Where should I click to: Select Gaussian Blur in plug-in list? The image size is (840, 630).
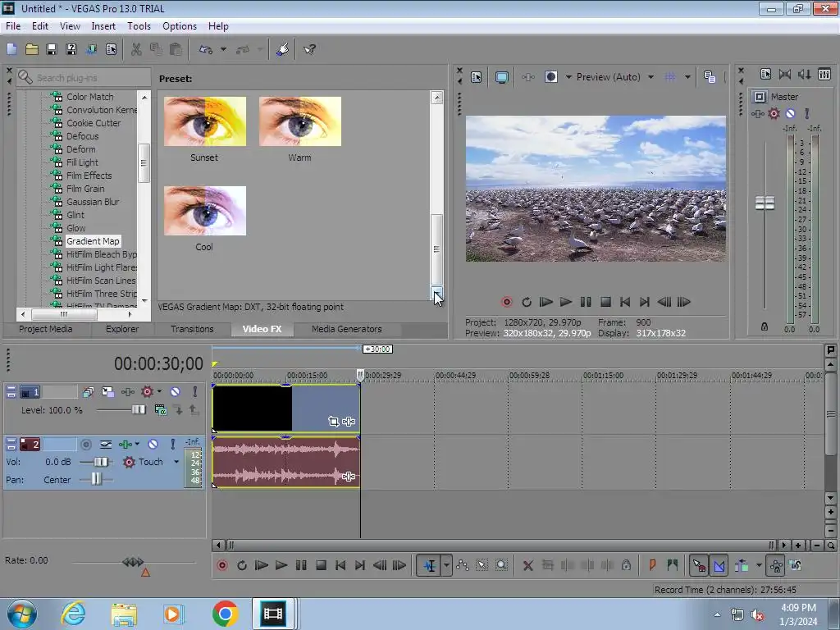pos(93,202)
